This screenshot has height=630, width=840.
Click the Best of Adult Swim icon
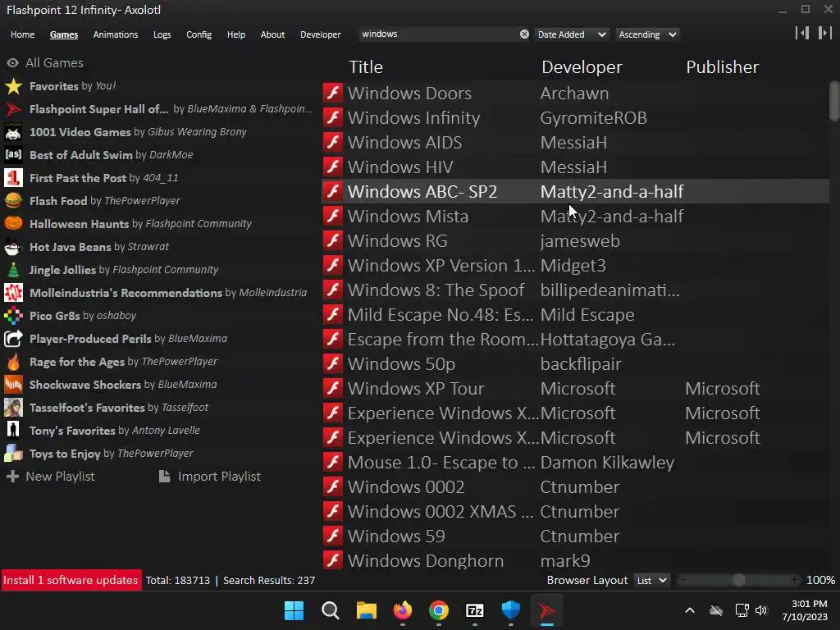click(x=13, y=155)
